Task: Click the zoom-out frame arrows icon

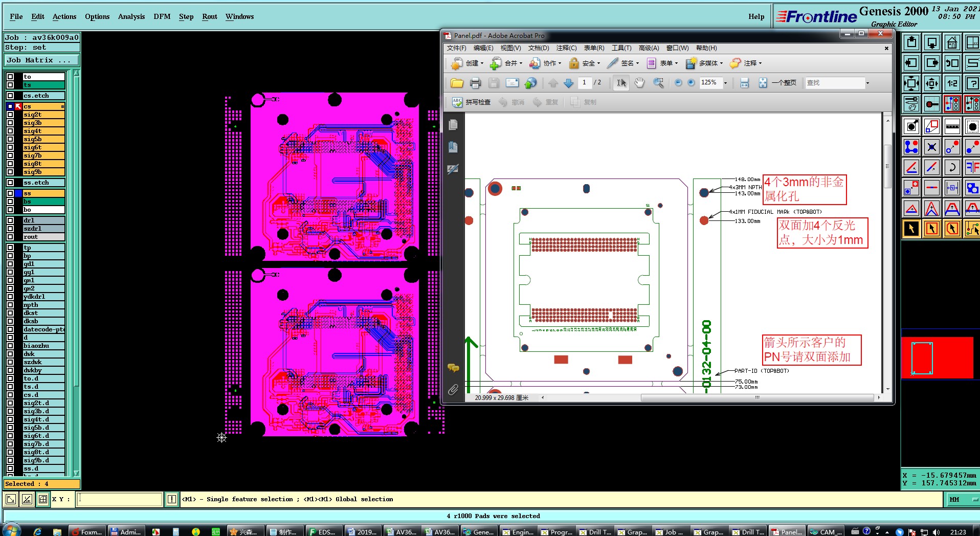Action: point(932,83)
